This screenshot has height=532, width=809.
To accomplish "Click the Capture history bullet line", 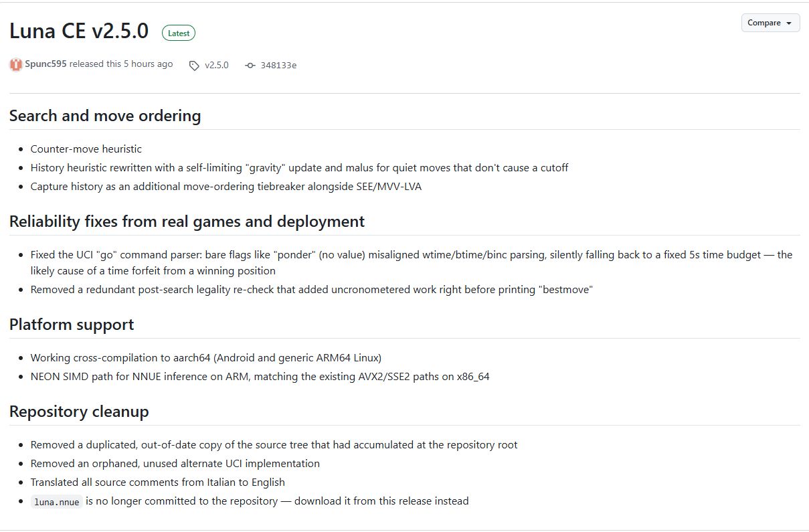I will point(226,186).
